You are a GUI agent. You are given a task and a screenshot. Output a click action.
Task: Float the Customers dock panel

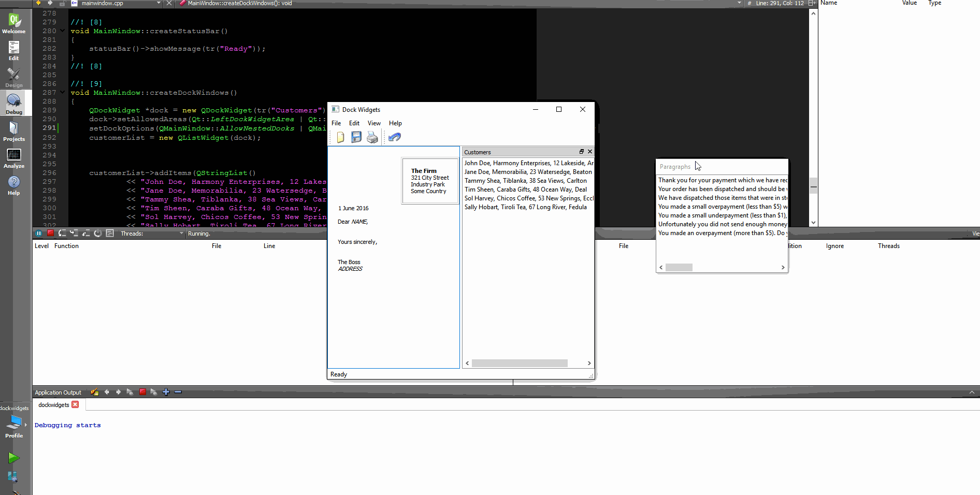pos(581,152)
